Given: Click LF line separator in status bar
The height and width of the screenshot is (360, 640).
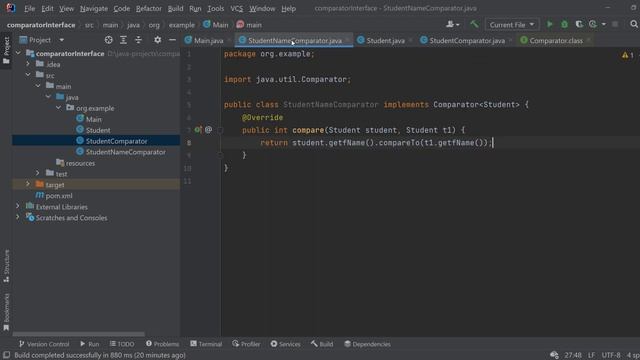Looking at the screenshot, I should [x=591, y=355].
